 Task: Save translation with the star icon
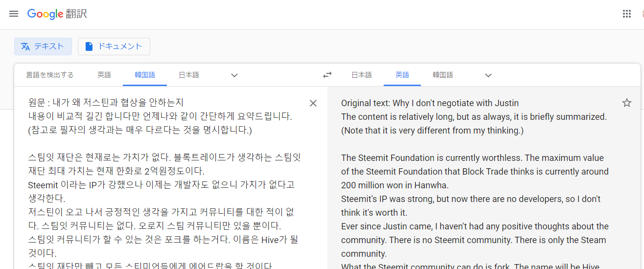coord(626,103)
